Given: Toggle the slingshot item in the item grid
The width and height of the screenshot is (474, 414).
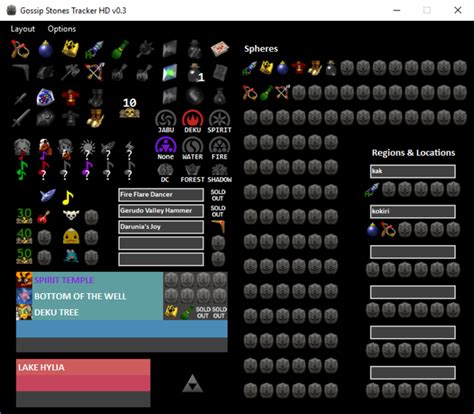Looking at the screenshot, I should coord(20,49).
